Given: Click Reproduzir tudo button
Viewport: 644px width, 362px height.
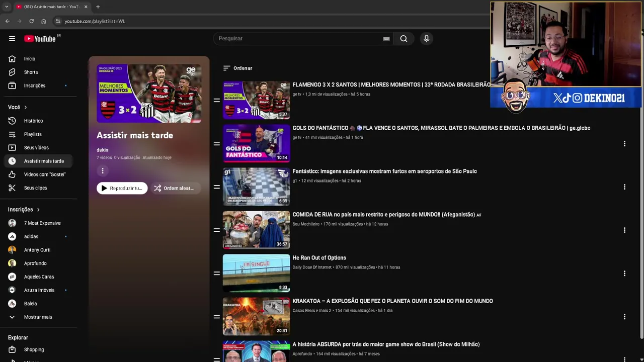Looking at the screenshot, I should tap(122, 188).
